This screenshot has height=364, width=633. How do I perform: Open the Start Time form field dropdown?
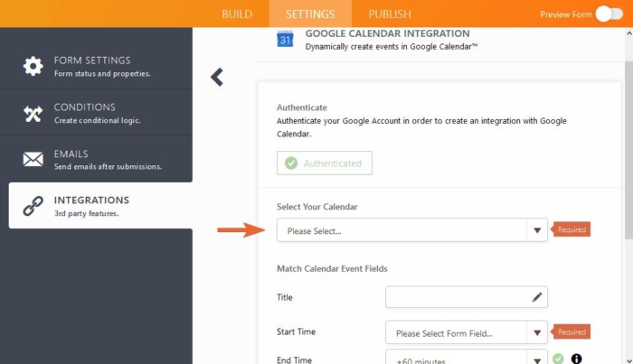click(x=467, y=332)
